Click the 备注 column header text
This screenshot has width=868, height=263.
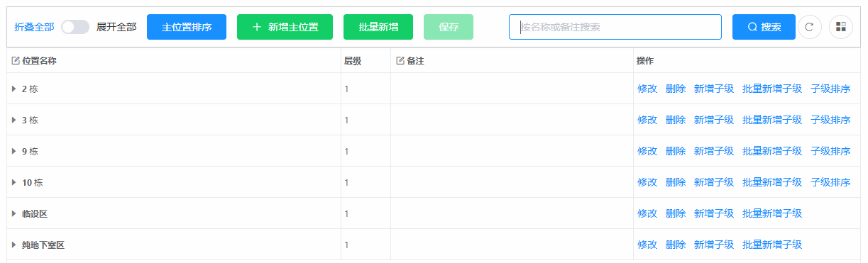[x=415, y=61]
